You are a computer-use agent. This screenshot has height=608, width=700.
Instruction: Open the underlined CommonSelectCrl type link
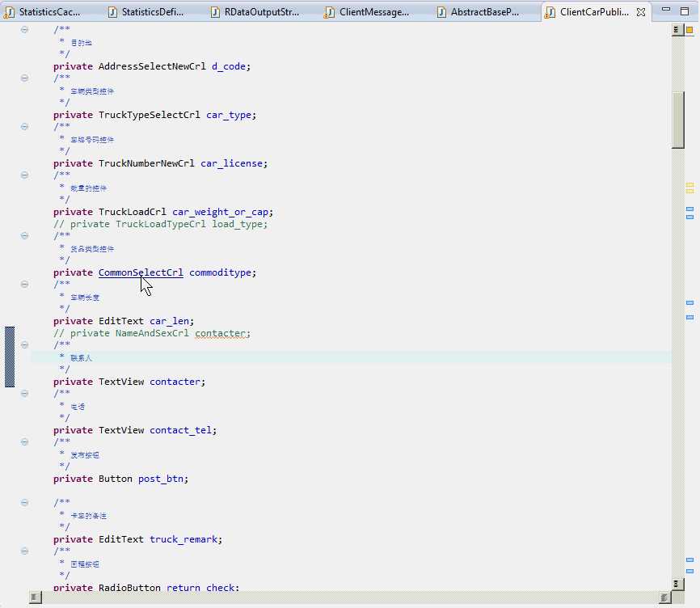pos(141,272)
